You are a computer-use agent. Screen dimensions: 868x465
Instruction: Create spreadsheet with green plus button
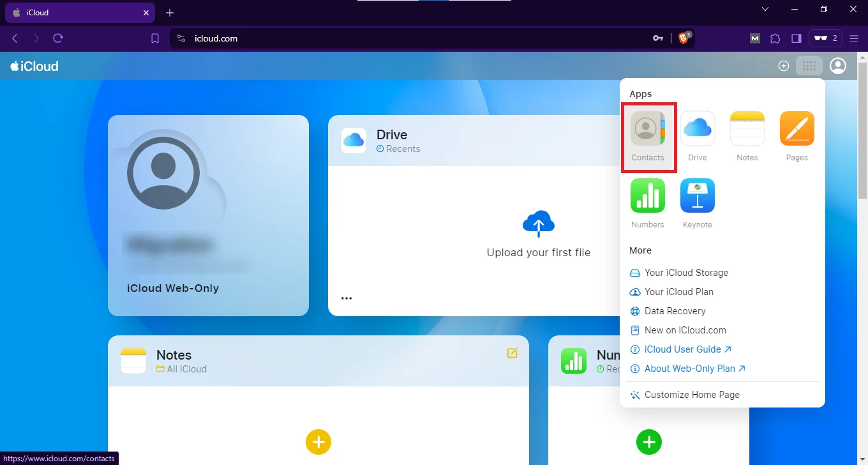649,442
